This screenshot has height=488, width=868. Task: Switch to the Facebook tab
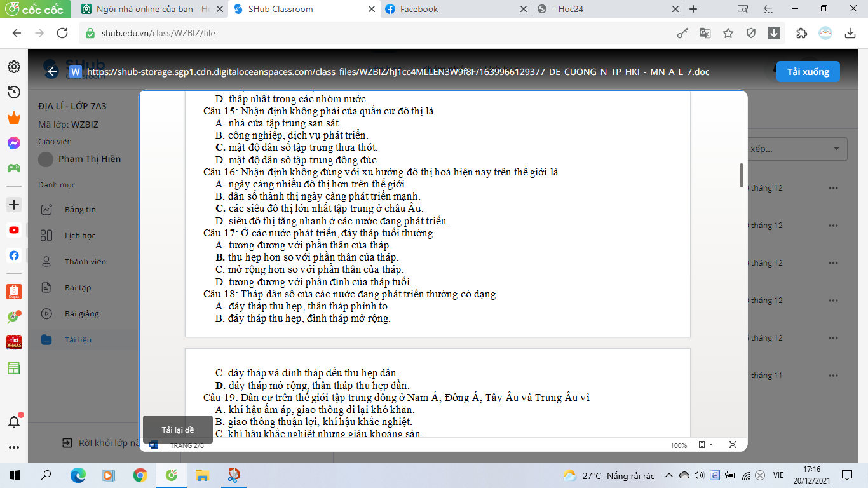(x=456, y=9)
